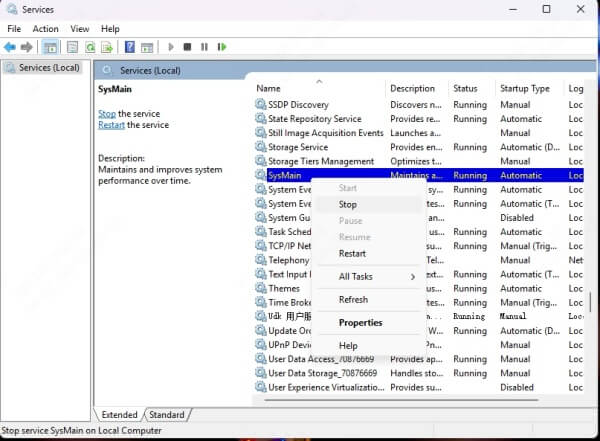600x441 pixels.
Task: Click the Back arrow toolbar icon
Action: pyautogui.click(x=10, y=47)
